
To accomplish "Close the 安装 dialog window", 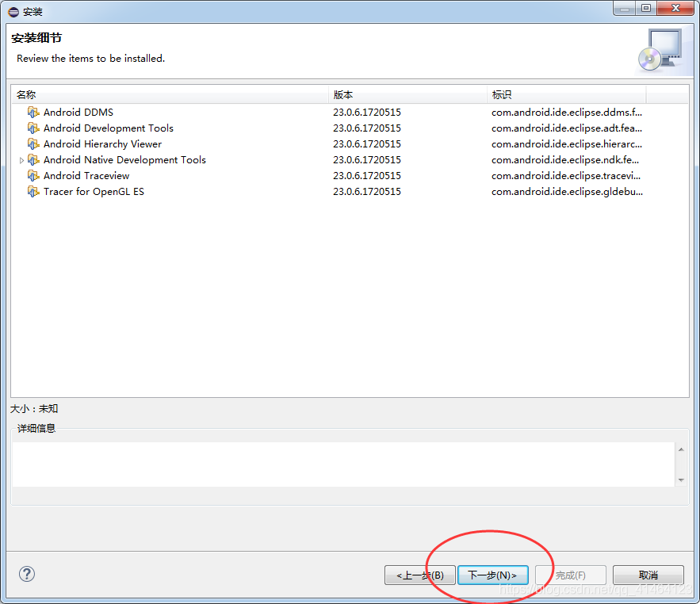I will (x=675, y=9).
